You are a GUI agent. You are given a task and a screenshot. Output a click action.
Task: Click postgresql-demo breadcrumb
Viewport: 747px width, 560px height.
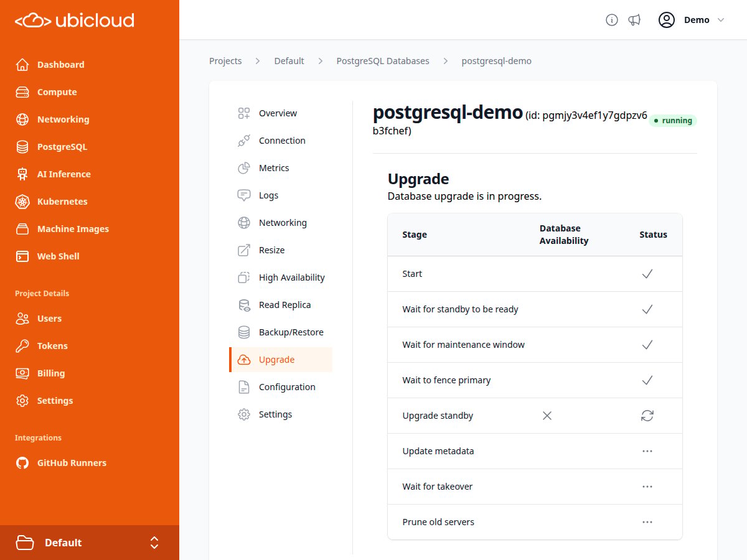coord(497,61)
